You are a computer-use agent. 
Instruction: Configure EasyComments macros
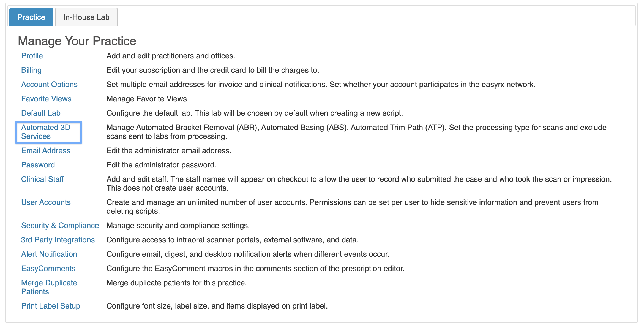pos(48,268)
